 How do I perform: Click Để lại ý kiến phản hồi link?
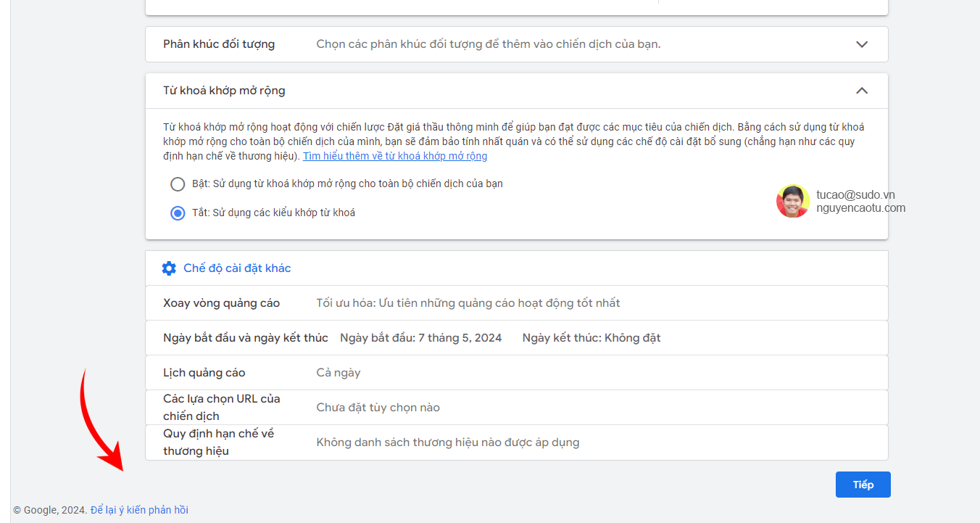point(139,510)
